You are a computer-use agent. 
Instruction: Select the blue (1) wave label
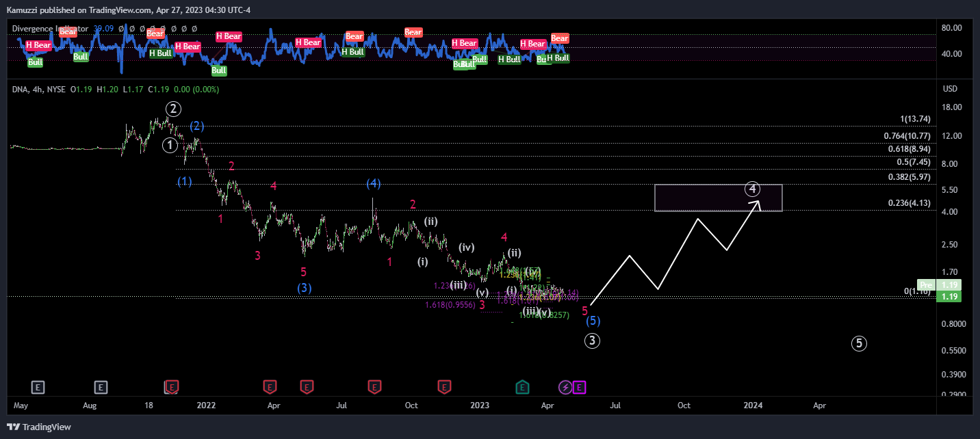click(185, 181)
